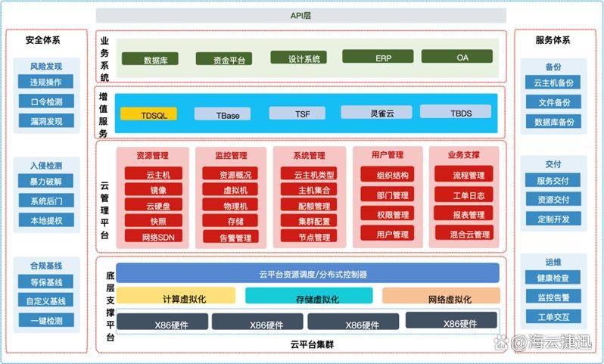Click 云平台资源调度/分布式控制器 blue bar
Screen dimensions: 604x364
click(x=308, y=273)
